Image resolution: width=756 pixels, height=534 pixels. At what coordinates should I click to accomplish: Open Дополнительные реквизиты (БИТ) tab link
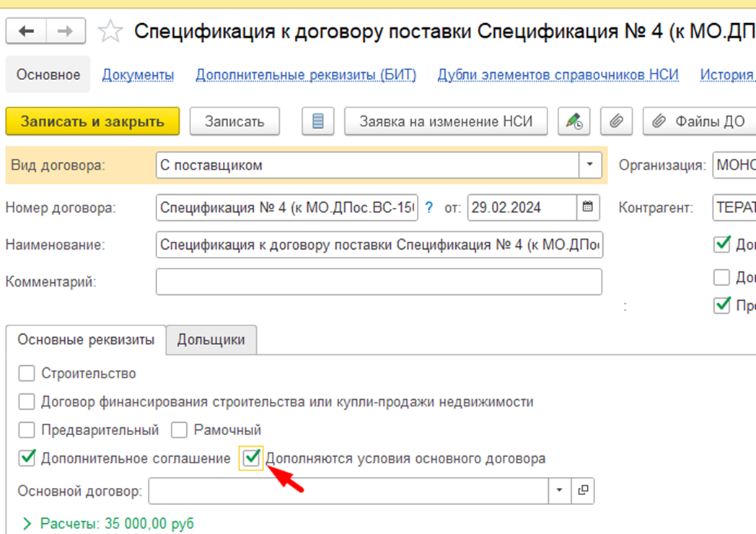pyautogui.click(x=306, y=75)
